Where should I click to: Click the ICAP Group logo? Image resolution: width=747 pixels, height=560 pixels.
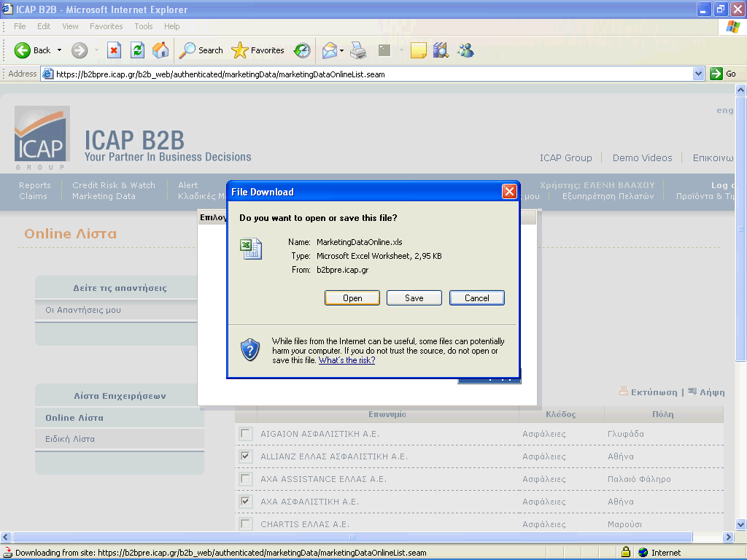click(42, 138)
